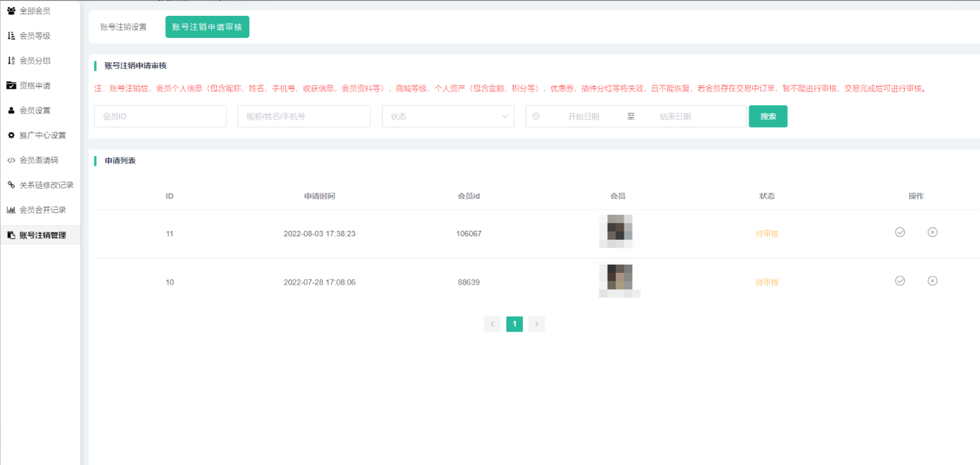Approve cancellation request ID 11 checkmark icon
Screen dimensions: 980x465
[x=900, y=232]
